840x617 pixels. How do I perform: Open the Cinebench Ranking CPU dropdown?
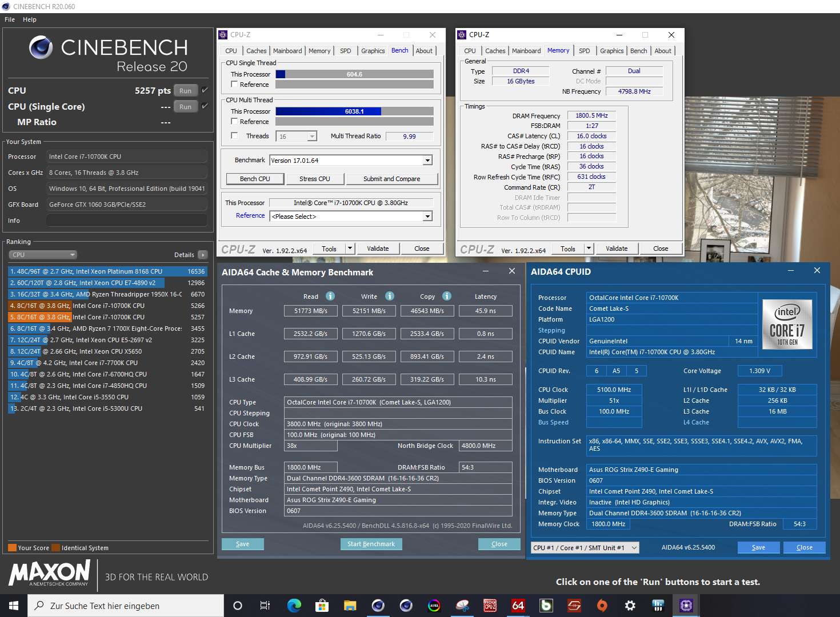(x=43, y=255)
